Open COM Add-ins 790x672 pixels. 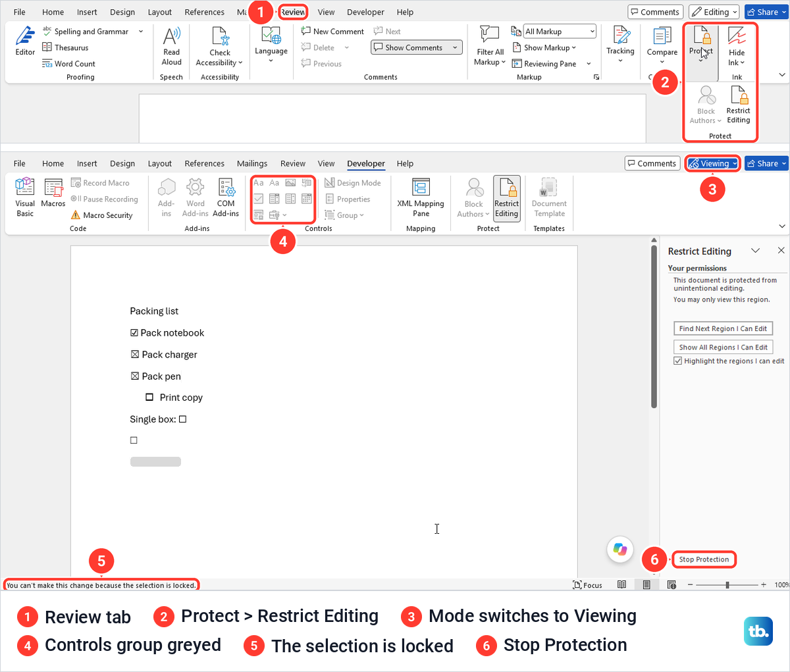click(226, 197)
